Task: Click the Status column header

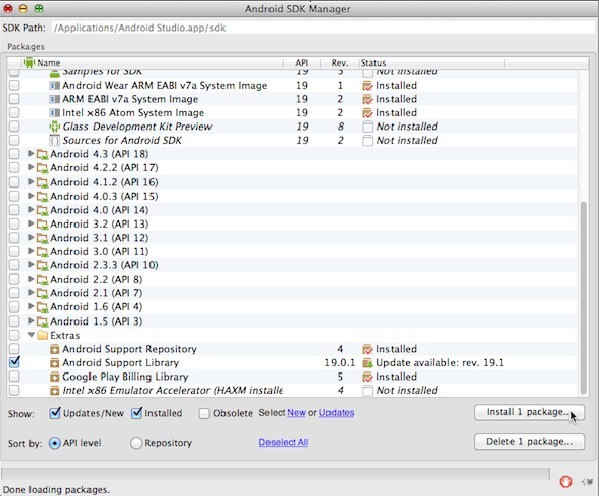Action: coord(432,63)
